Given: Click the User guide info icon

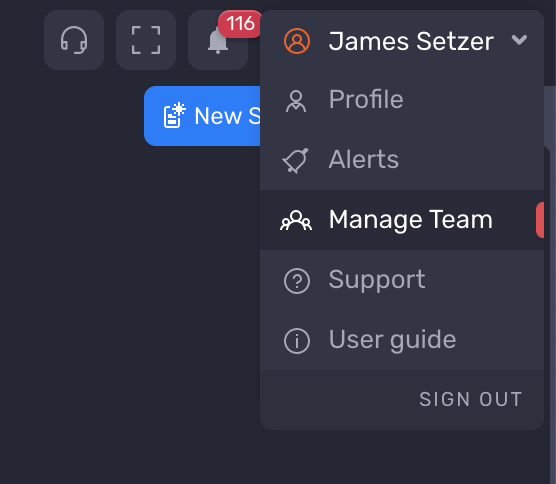Looking at the screenshot, I should 297,341.
